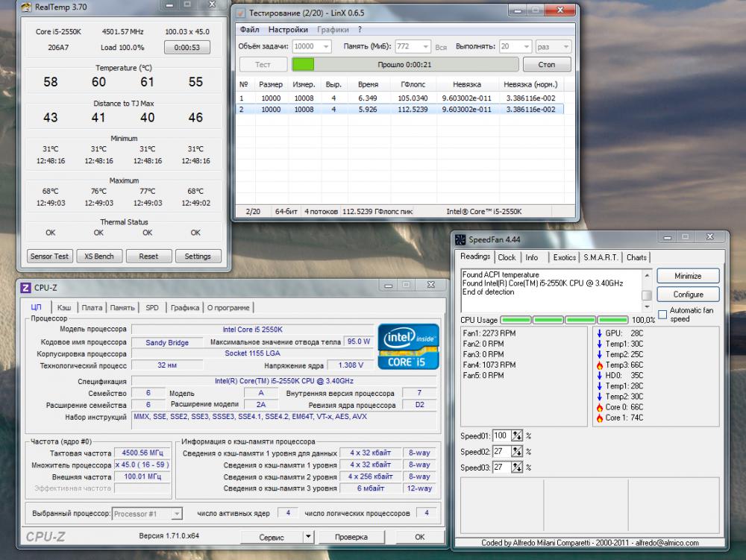
Task: Enable the Automatic fan speed checkbox
Action: (x=662, y=315)
